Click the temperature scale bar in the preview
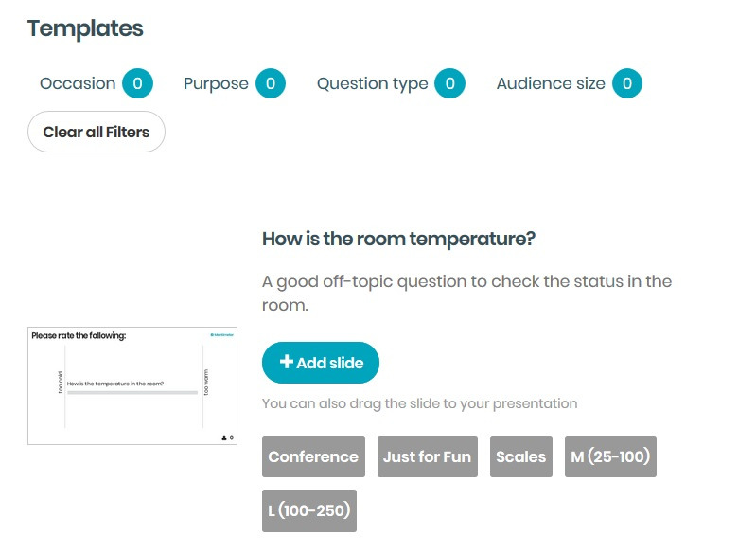 click(x=132, y=392)
